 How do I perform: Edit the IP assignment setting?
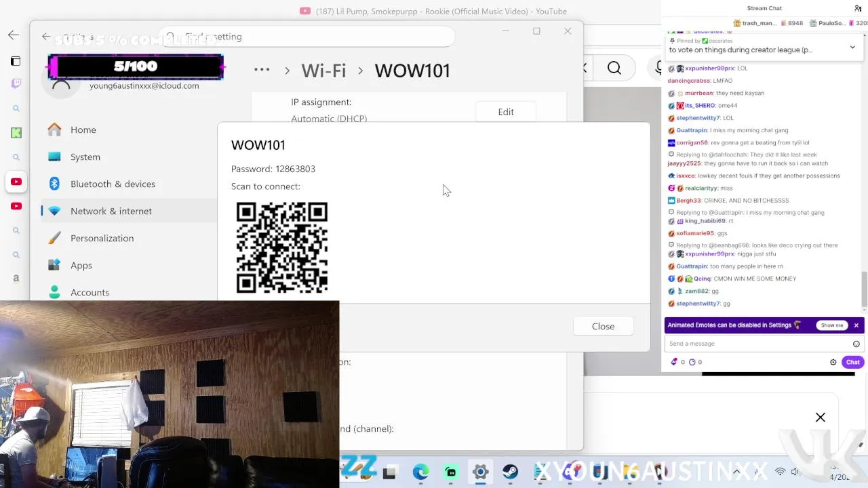coord(506,112)
